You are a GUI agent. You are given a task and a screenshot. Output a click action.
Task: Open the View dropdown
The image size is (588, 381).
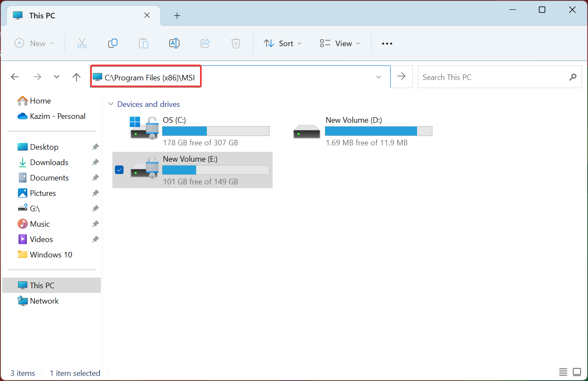click(x=340, y=43)
